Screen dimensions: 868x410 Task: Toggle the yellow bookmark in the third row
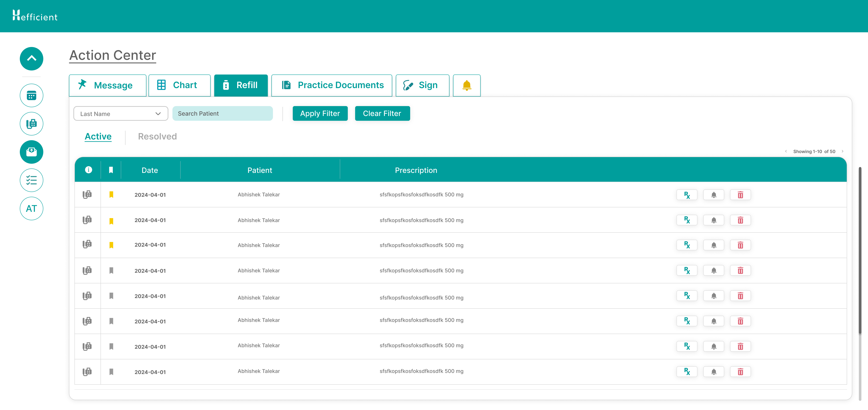(x=111, y=245)
